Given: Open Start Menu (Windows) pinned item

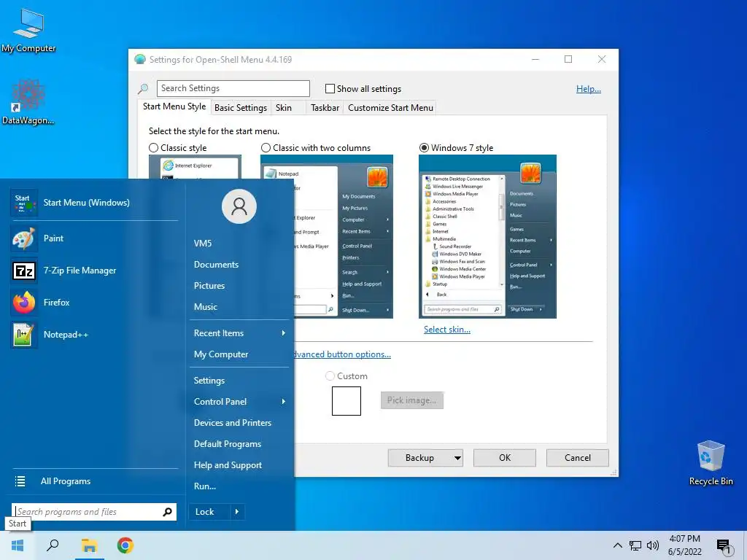Looking at the screenshot, I should [x=94, y=203].
